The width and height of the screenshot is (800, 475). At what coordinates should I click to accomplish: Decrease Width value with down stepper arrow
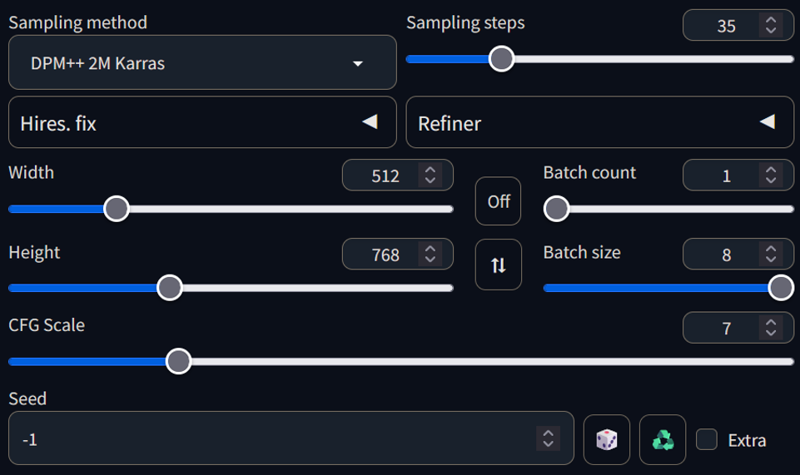click(x=430, y=180)
